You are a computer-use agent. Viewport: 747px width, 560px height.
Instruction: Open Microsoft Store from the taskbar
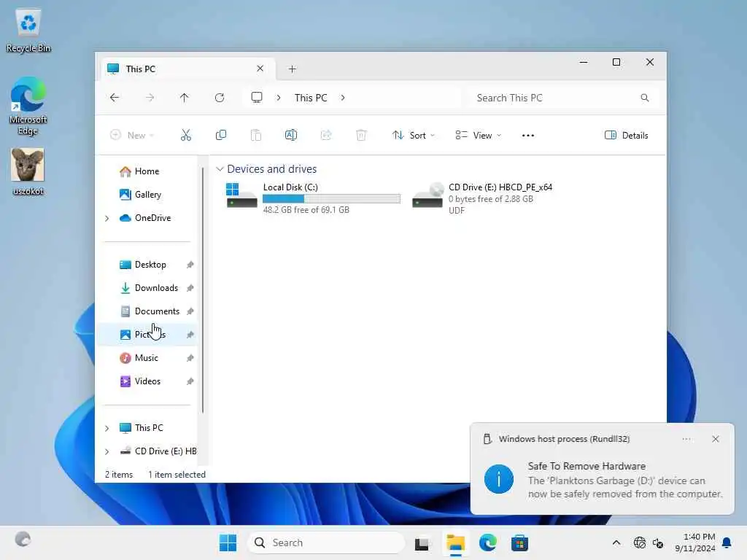point(519,542)
